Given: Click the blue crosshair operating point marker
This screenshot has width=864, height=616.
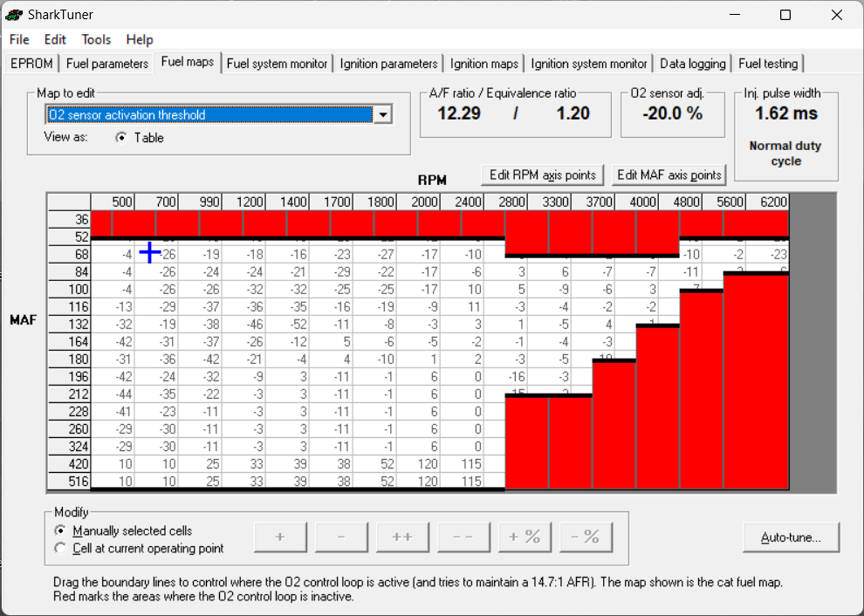Looking at the screenshot, I should pyautogui.click(x=150, y=253).
